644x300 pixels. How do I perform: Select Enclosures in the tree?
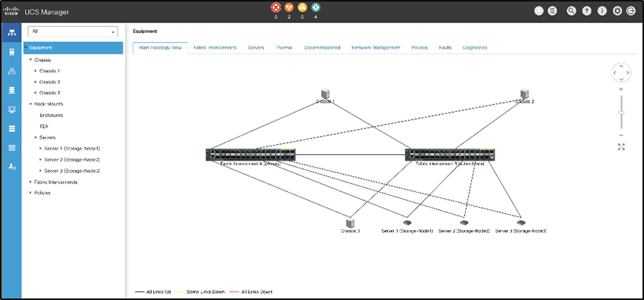coord(51,115)
